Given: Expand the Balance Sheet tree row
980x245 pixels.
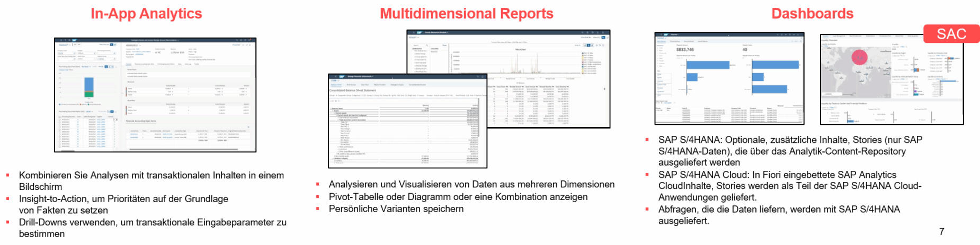Looking at the screenshot, I should 332,108.
